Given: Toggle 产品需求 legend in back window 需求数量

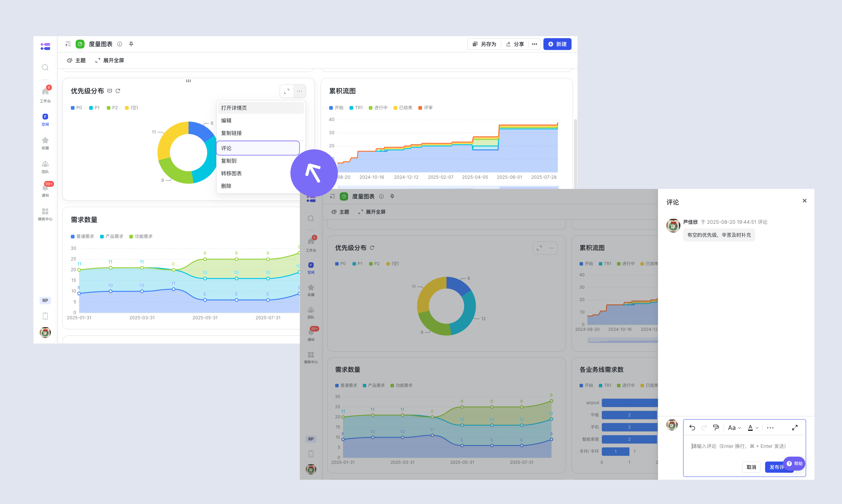Looking at the screenshot, I should pos(112,236).
